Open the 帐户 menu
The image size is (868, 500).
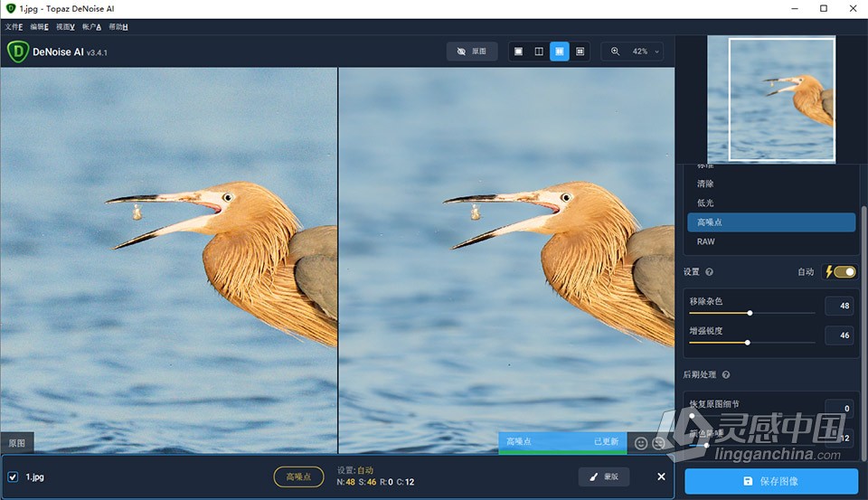point(91,26)
